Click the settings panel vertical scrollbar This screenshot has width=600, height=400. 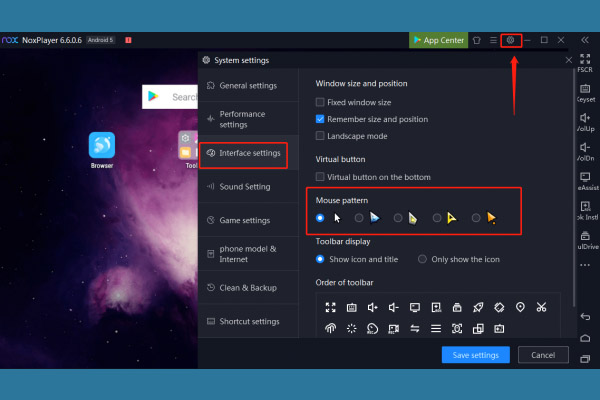(574, 188)
